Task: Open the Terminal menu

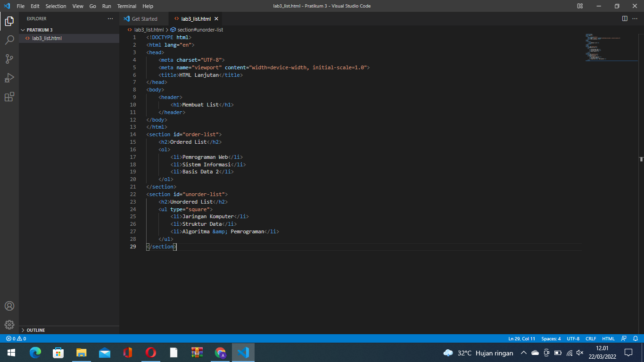Action: click(x=126, y=6)
